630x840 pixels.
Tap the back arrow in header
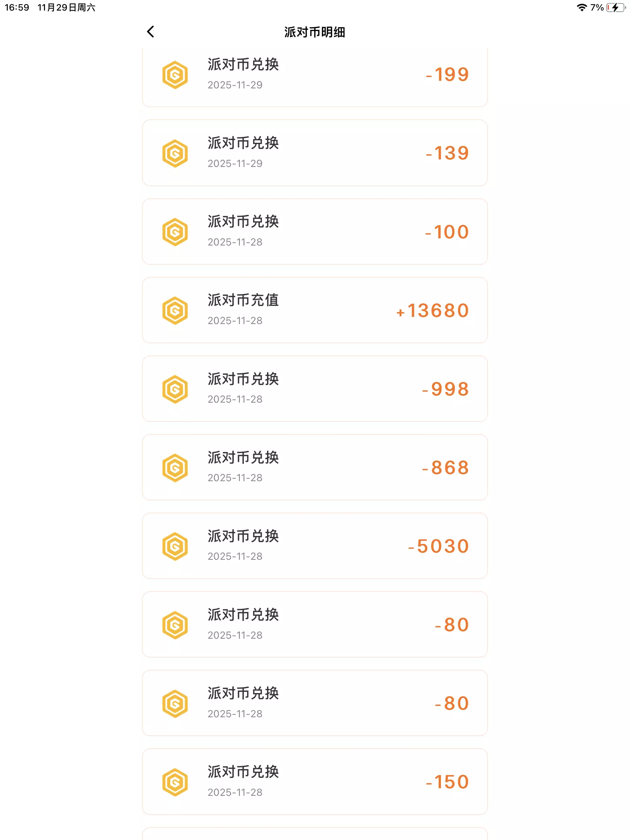[x=150, y=32]
